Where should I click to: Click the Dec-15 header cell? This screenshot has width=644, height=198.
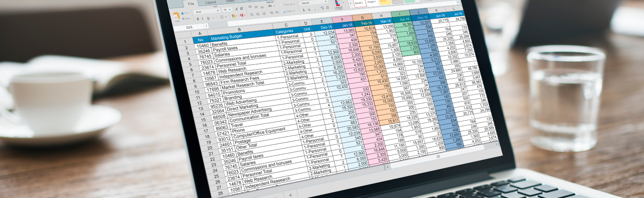(325, 27)
